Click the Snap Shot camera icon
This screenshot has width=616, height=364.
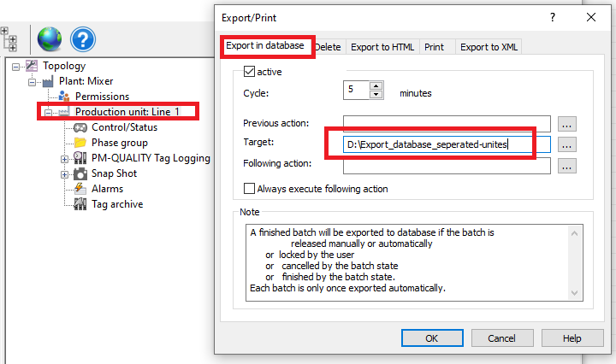80,173
